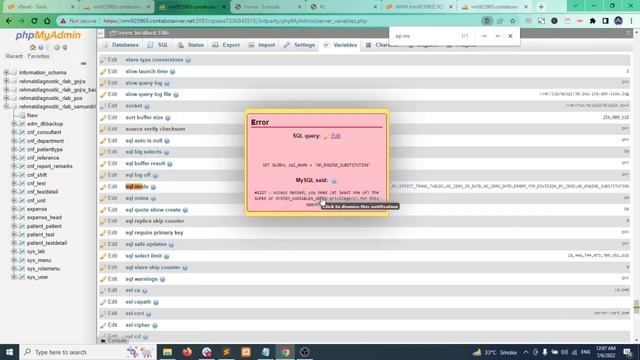Viewport: 640px width, 360px height.
Task: Open help icon next to sort buffer size
Action: click(x=168, y=118)
